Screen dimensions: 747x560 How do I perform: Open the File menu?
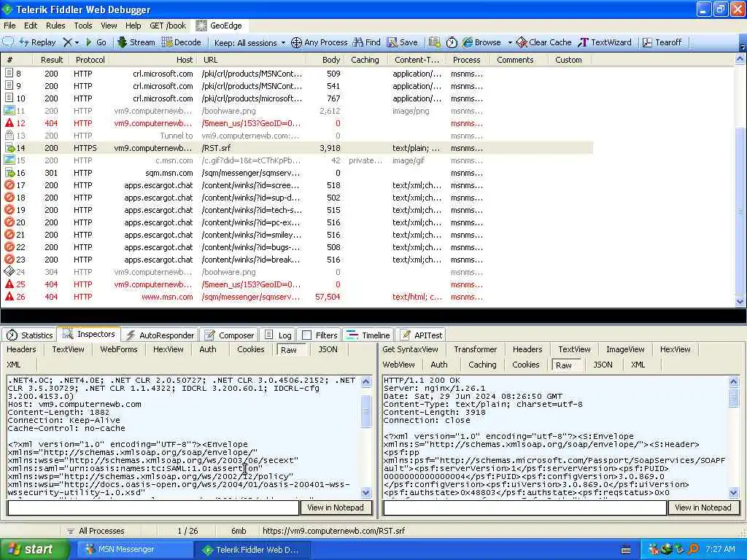point(9,26)
